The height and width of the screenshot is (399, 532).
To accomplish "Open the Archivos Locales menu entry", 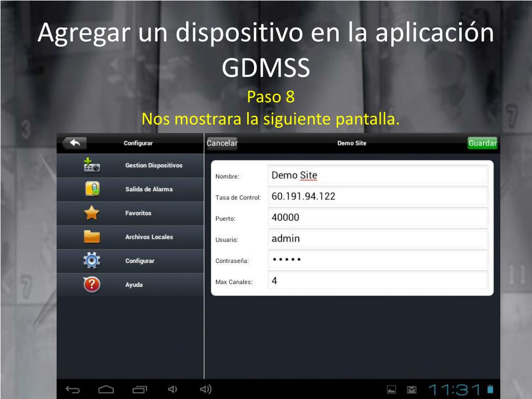I will point(130,237).
